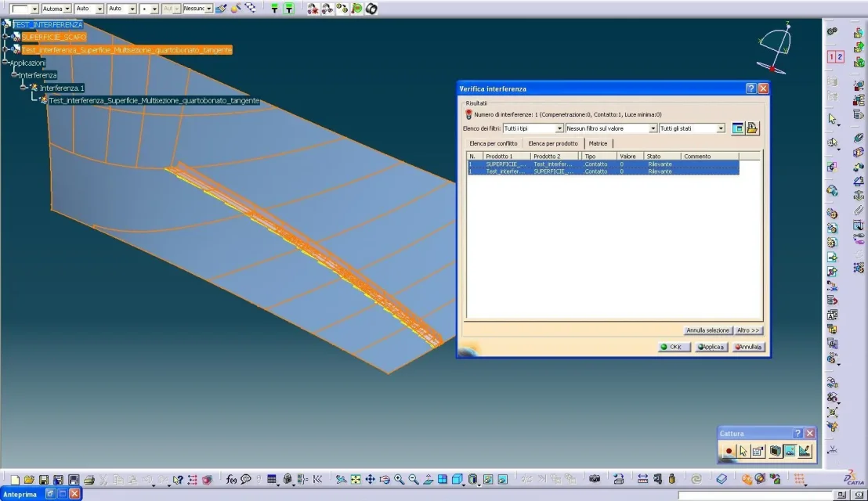Screen dimensions: 868x501
Task: Click the command input field in the status bar
Action: pos(756,495)
